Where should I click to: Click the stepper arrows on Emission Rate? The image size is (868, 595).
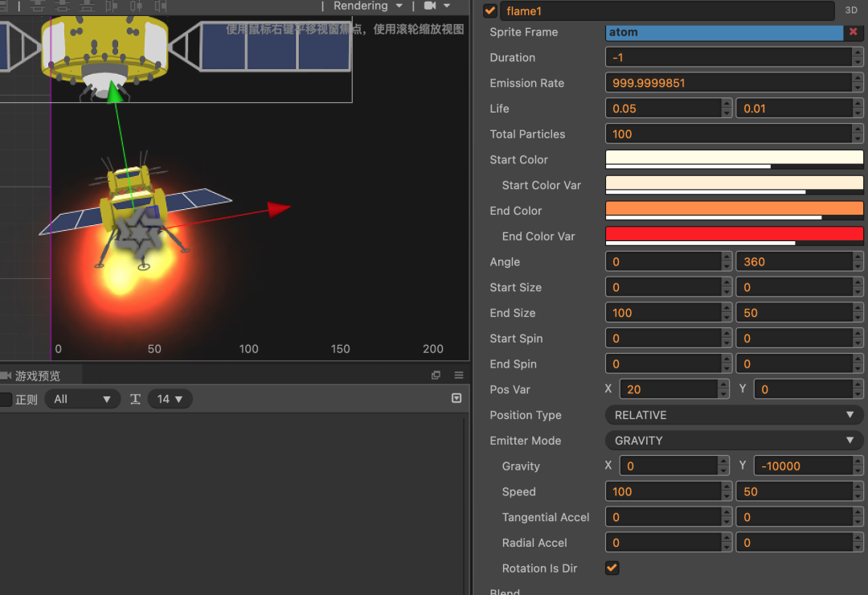coord(858,83)
